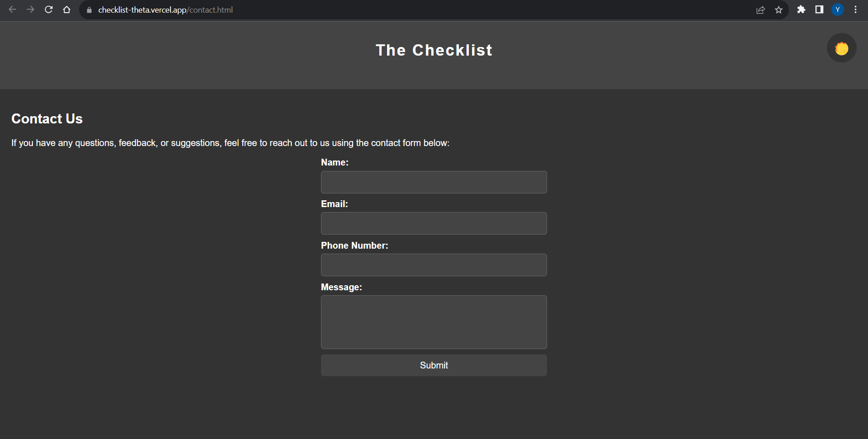
Task: Open the browser home page icon
Action: [x=66, y=9]
